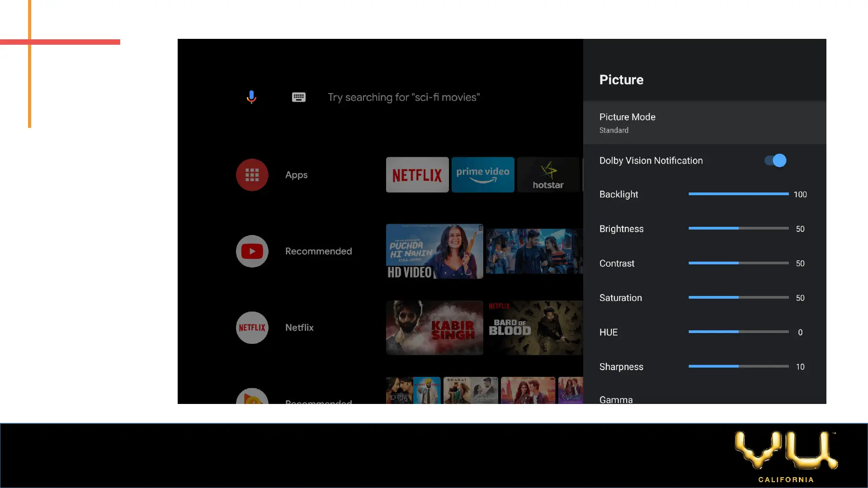This screenshot has width=868, height=488.
Task: Click the Google Assistant microphone icon
Action: pos(251,97)
